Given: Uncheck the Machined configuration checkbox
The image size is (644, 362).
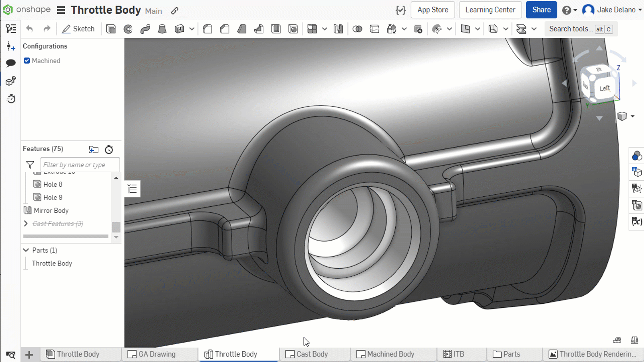Looking at the screenshot, I should point(27,61).
